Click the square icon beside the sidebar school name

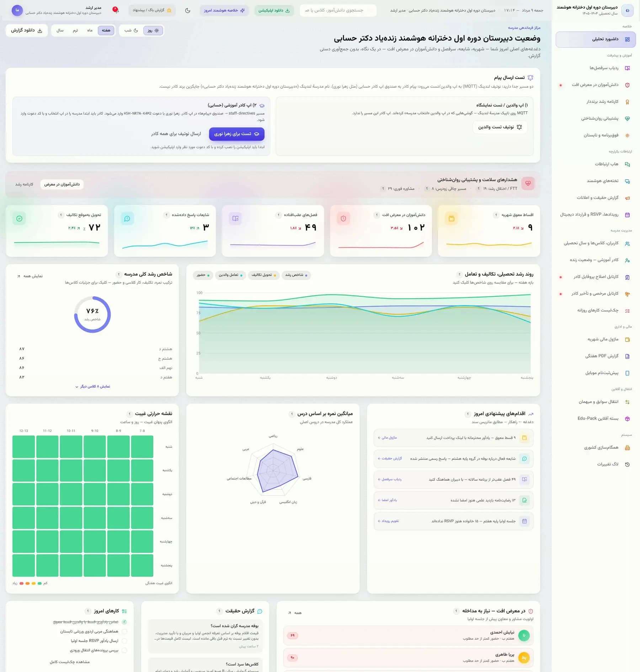tap(628, 10)
